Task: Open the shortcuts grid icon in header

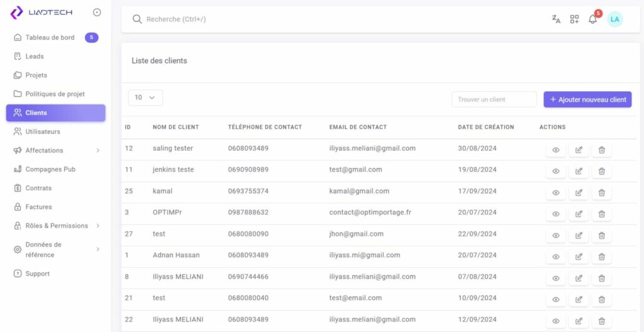Action: [x=574, y=19]
